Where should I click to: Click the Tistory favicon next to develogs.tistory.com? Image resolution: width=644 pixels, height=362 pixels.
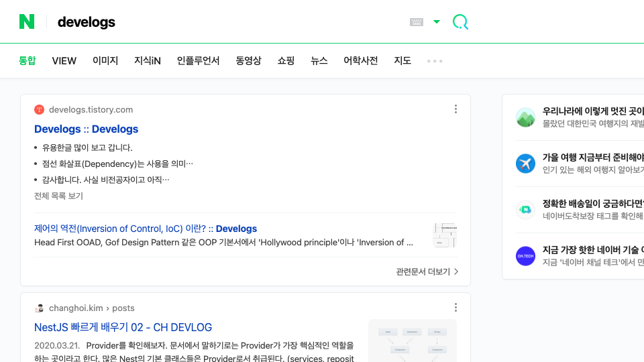(39, 109)
